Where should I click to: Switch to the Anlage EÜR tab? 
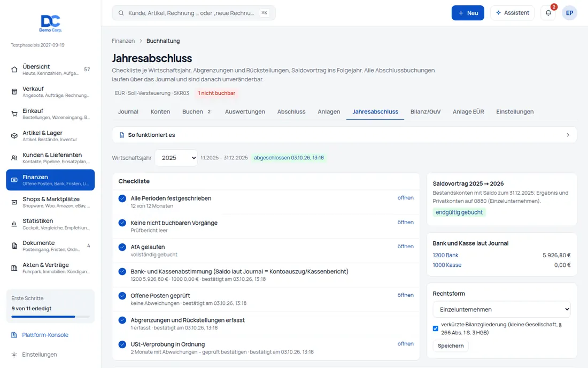[468, 112]
